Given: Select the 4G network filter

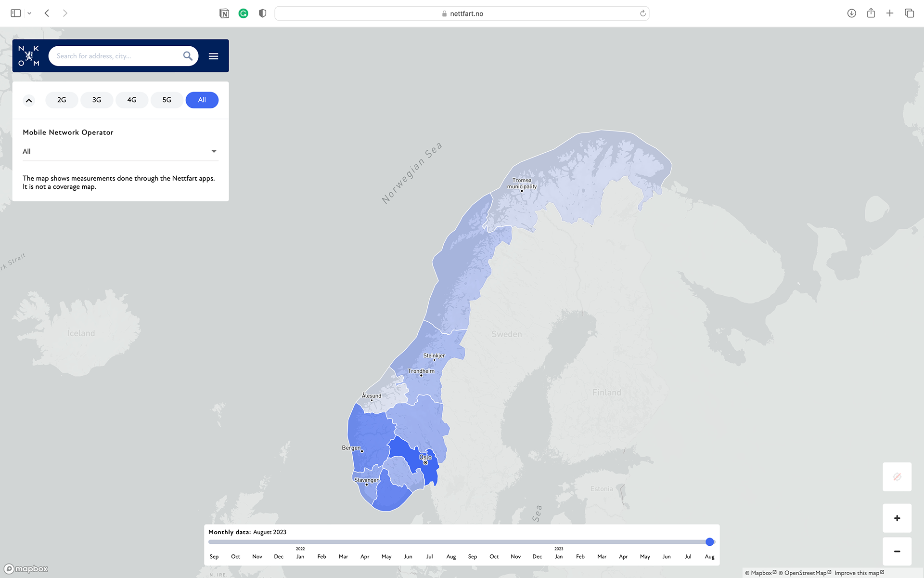Looking at the screenshot, I should click(x=132, y=100).
